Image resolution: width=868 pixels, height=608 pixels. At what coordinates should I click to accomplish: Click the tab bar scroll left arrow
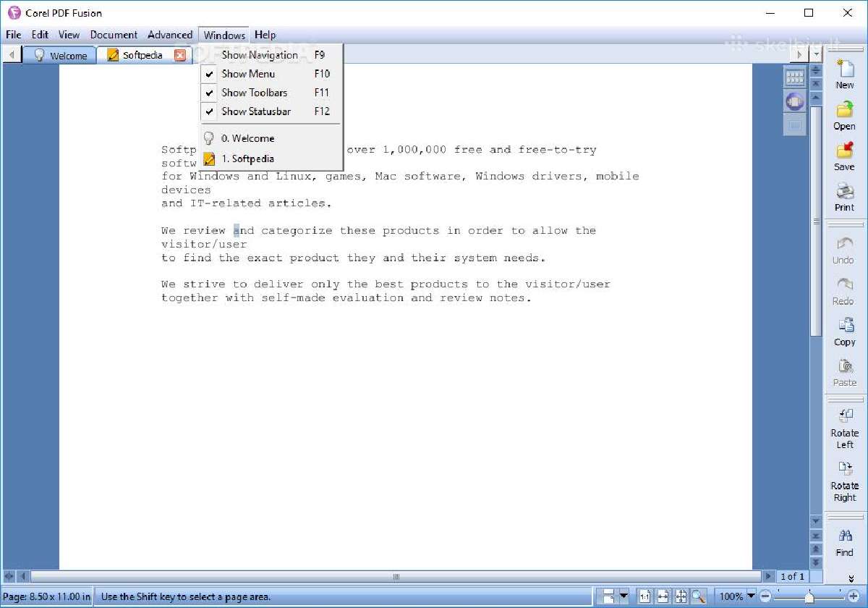click(12, 55)
